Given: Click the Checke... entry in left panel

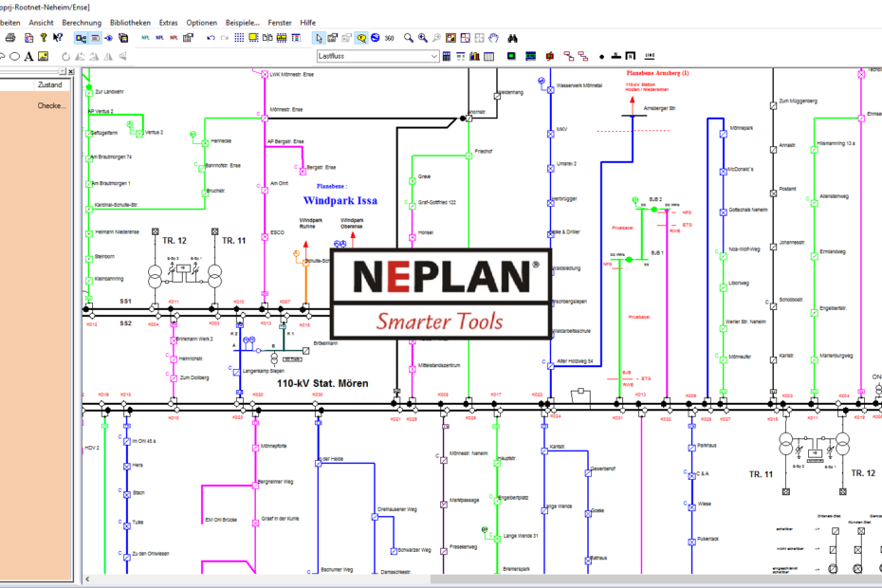Looking at the screenshot, I should 52,105.
